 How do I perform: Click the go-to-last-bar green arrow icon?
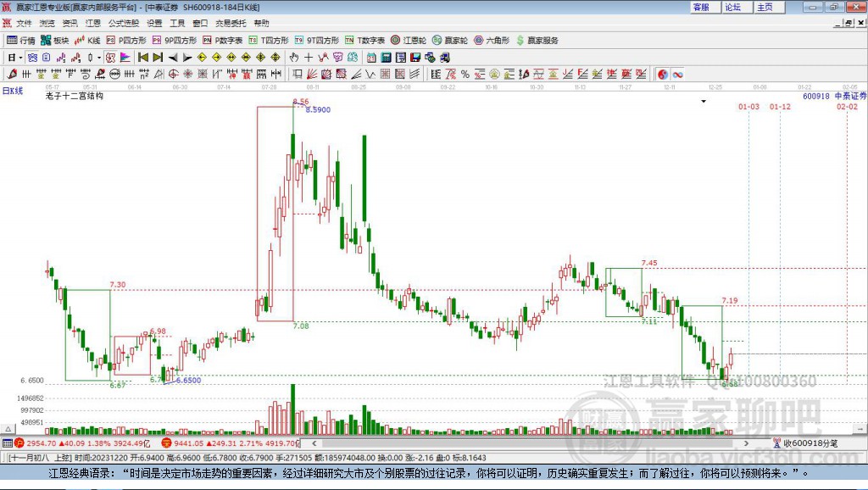(x=158, y=58)
